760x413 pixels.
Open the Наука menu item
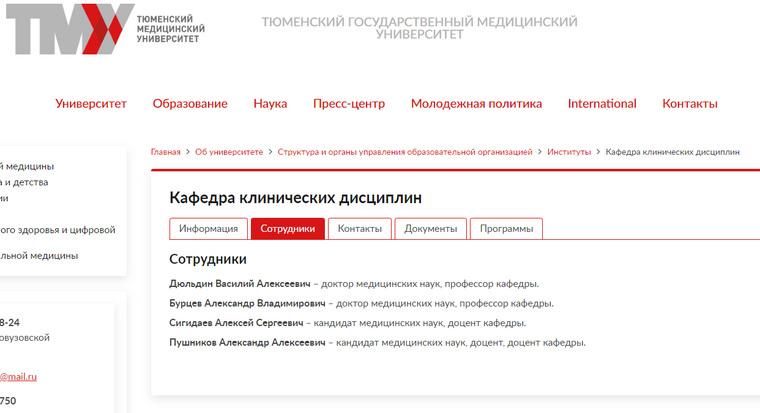pyautogui.click(x=270, y=103)
